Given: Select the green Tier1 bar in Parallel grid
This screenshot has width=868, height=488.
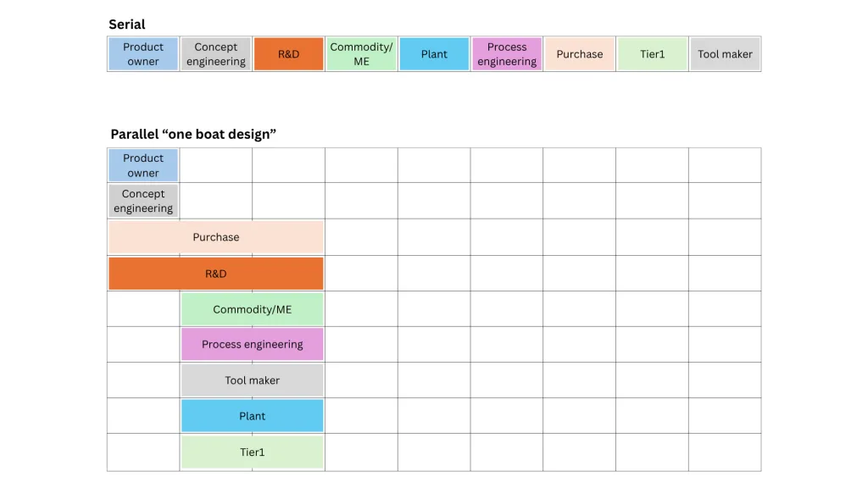Looking at the screenshot, I should click(253, 452).
